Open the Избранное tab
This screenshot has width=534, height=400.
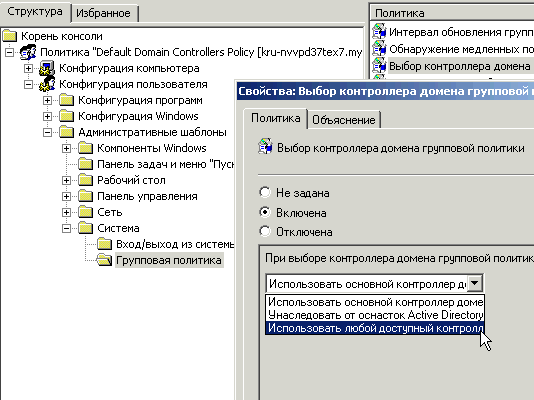(x=103, y=13)
